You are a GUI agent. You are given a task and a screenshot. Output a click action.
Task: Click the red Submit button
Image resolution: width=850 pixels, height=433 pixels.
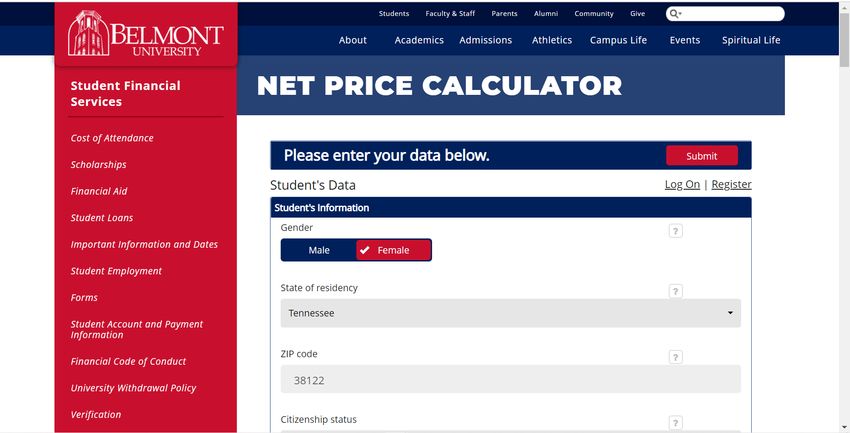coord(702,156)
